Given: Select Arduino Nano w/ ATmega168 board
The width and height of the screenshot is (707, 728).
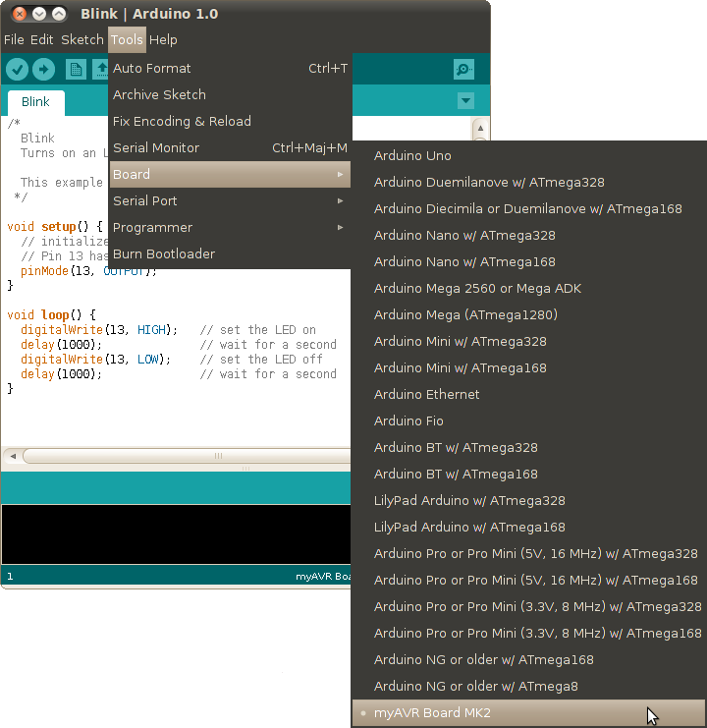Looking at the screenshot, I should (529, 262).
